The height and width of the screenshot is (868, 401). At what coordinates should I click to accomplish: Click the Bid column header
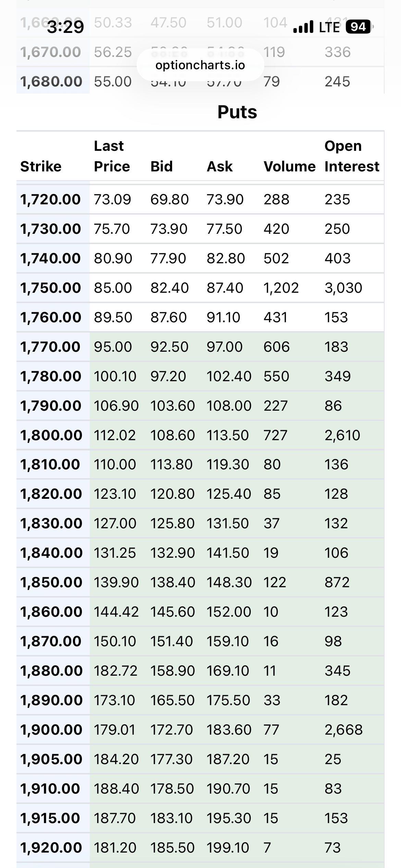(161, 166)
